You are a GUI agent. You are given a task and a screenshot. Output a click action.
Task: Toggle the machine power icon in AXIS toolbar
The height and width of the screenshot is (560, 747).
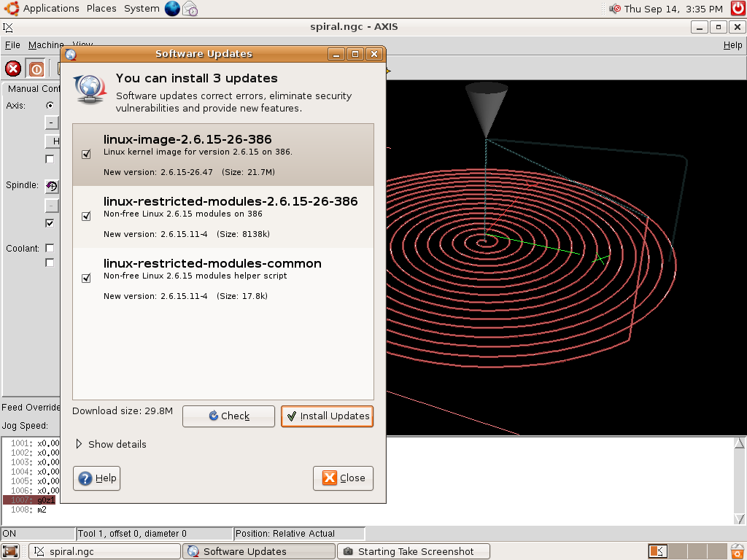(x=36, y=69)
